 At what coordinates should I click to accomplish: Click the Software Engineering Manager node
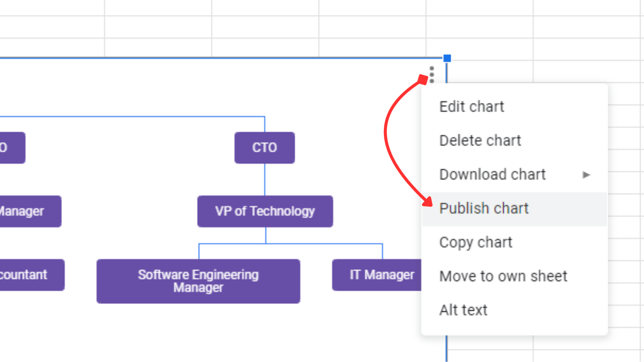198,281
